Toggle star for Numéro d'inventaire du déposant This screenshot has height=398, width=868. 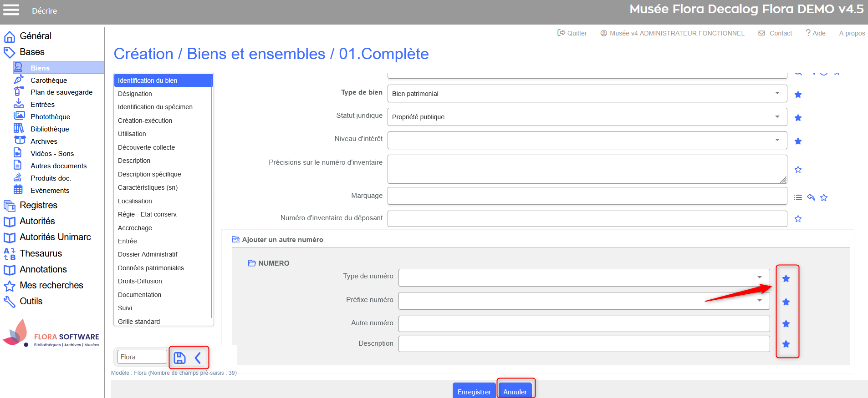[798, 219]
